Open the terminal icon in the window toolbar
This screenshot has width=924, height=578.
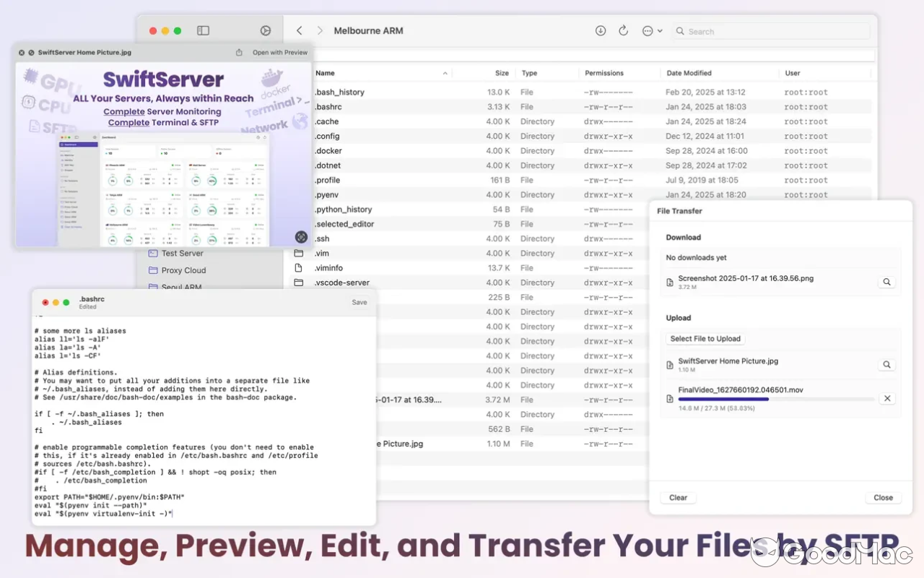coord(266,30)
